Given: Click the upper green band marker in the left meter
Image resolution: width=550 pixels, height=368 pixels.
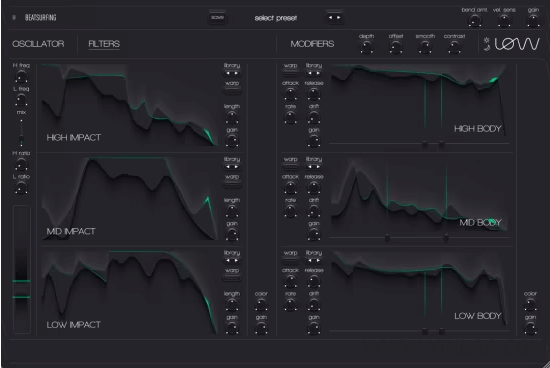Looking at the screenshot, I should (21, 281).
